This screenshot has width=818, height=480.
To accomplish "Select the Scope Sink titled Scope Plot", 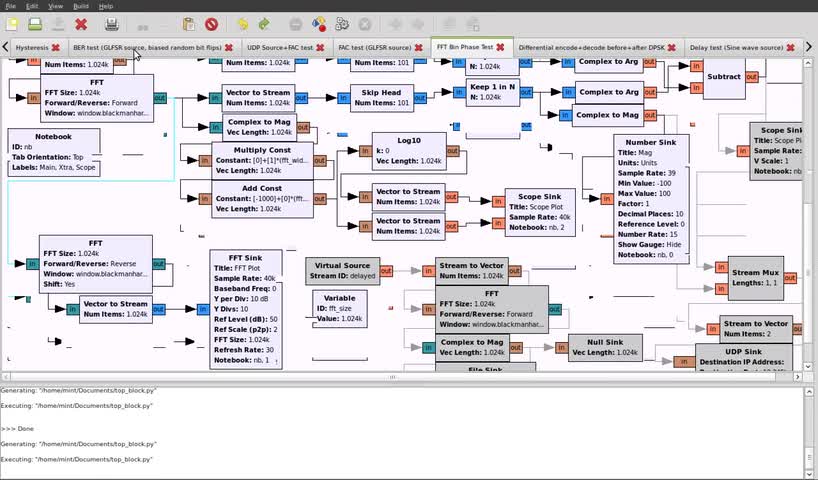I will 540,212.
